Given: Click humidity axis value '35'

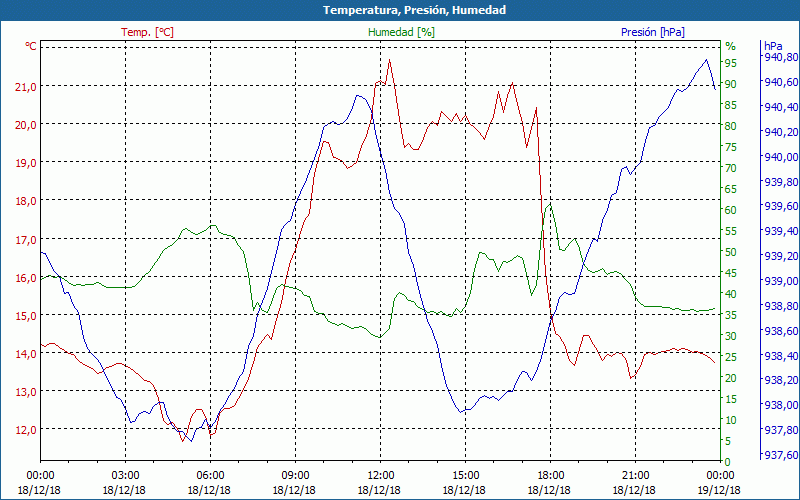Looking at the screenshot, I should coord(731,315).
